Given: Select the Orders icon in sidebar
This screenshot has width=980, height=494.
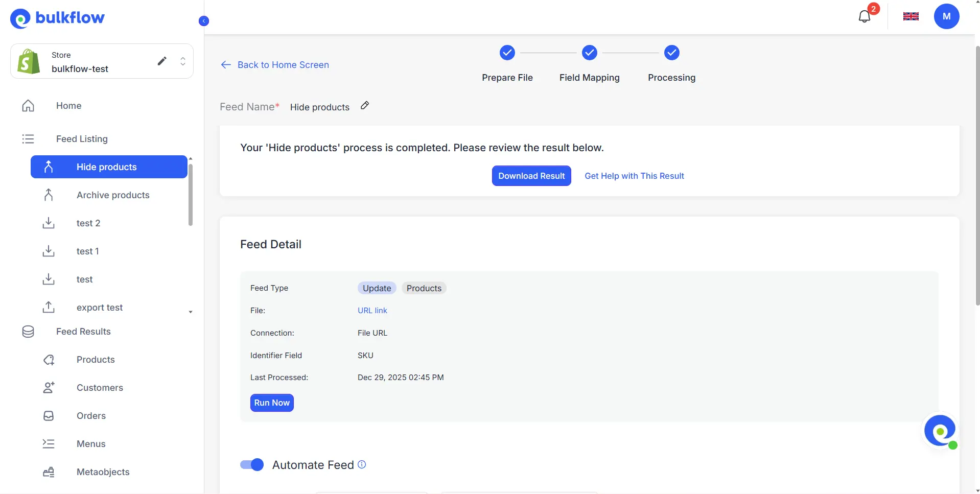Looking at the screenshot, I should (49, 416).
